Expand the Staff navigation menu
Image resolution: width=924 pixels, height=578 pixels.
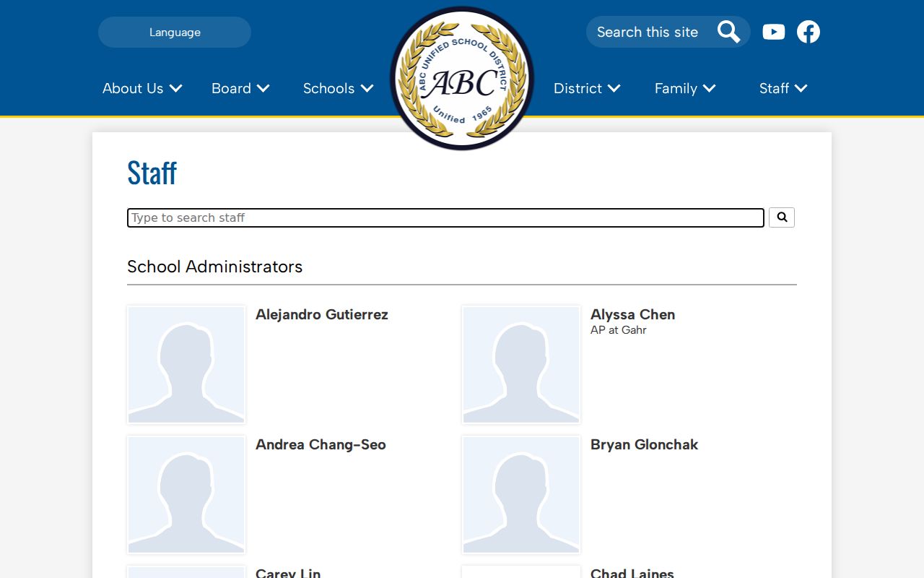point(783,88)
